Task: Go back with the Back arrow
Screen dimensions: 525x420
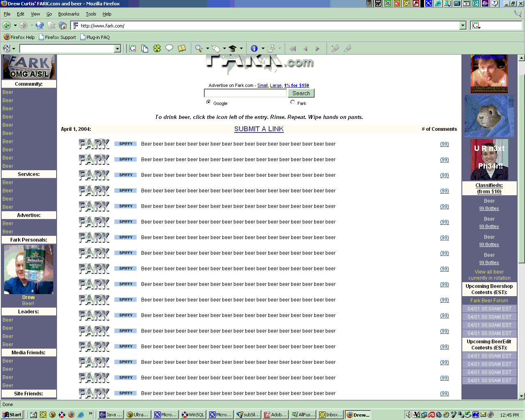Action: coord(7,25)
